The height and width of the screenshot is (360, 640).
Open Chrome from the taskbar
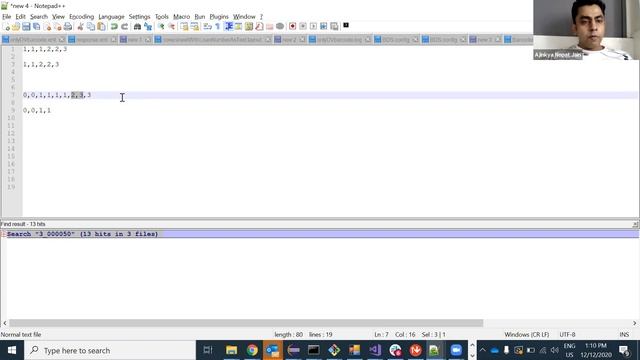coord(252,350)
